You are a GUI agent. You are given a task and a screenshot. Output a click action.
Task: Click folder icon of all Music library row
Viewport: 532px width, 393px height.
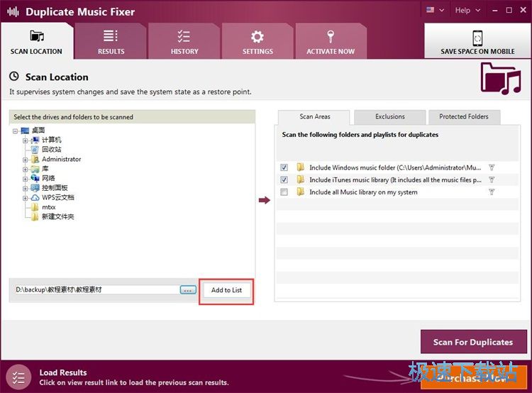(x=300, y=192)
